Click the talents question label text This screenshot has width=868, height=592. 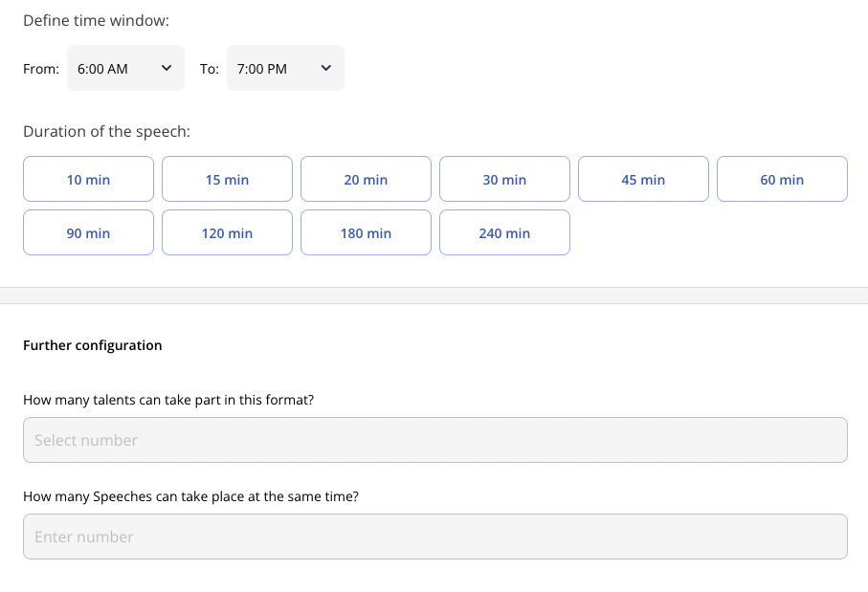coord(168,400)
